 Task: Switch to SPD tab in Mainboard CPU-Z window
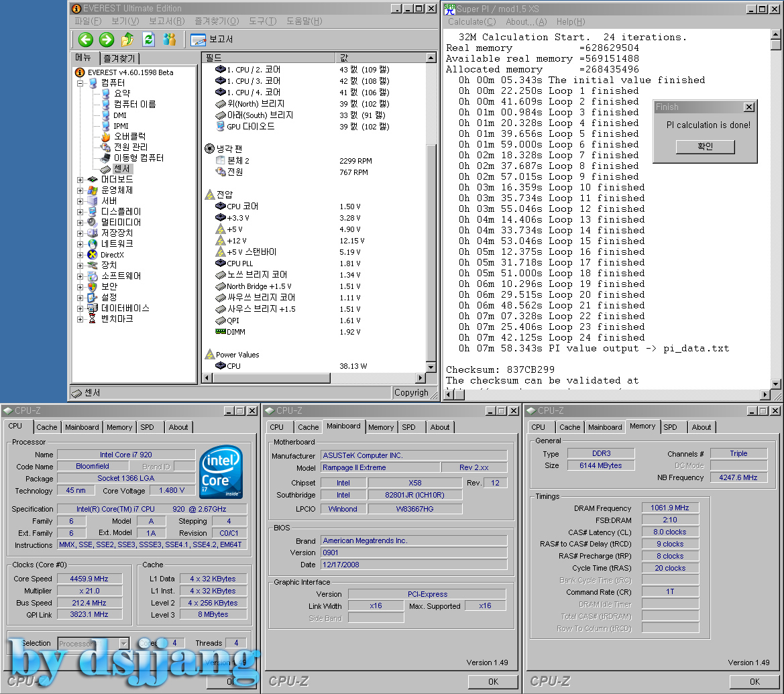(408, 427)
